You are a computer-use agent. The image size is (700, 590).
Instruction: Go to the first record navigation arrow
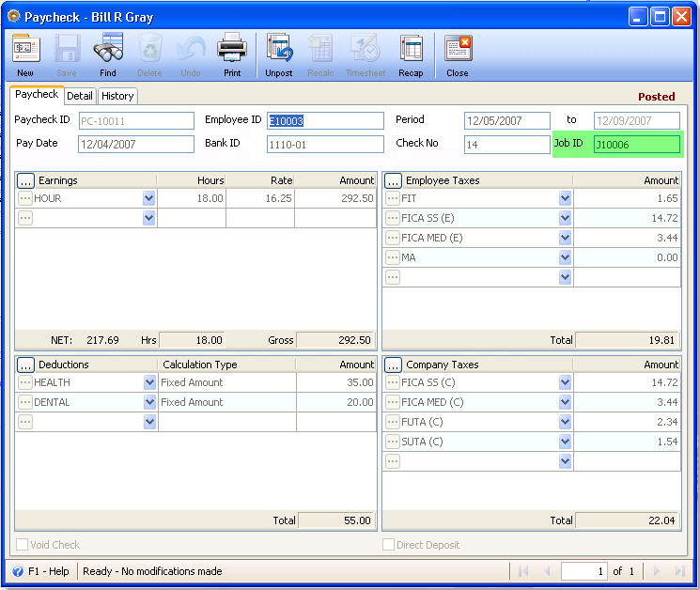(x=523, y=571)
